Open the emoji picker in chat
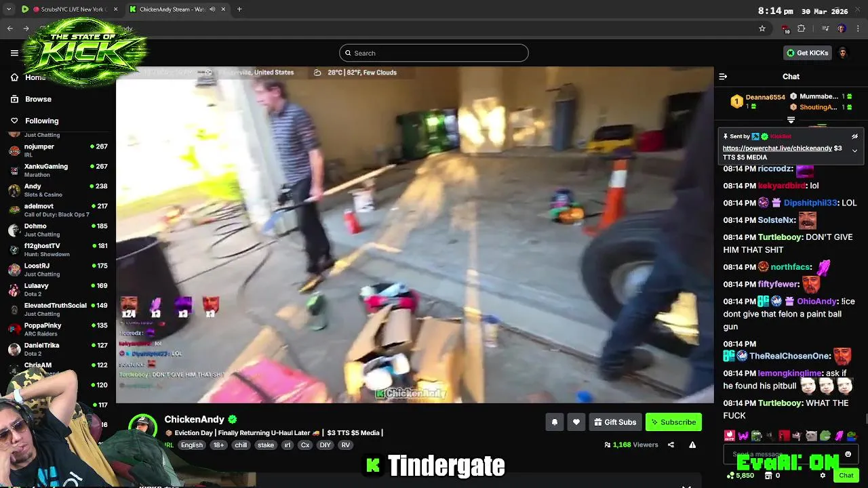Image resolution: width=868 pixels, height=488 pixels. [848, 454]
